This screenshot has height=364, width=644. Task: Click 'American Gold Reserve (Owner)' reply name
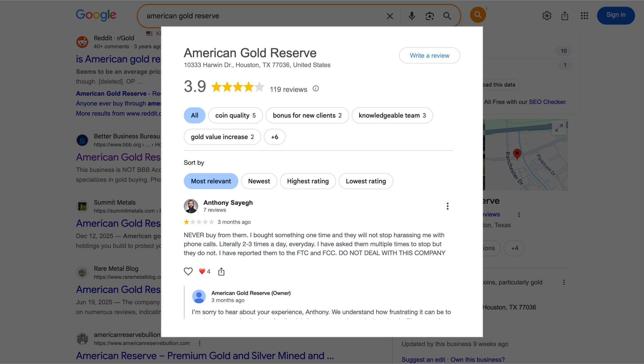click(251, 293)
